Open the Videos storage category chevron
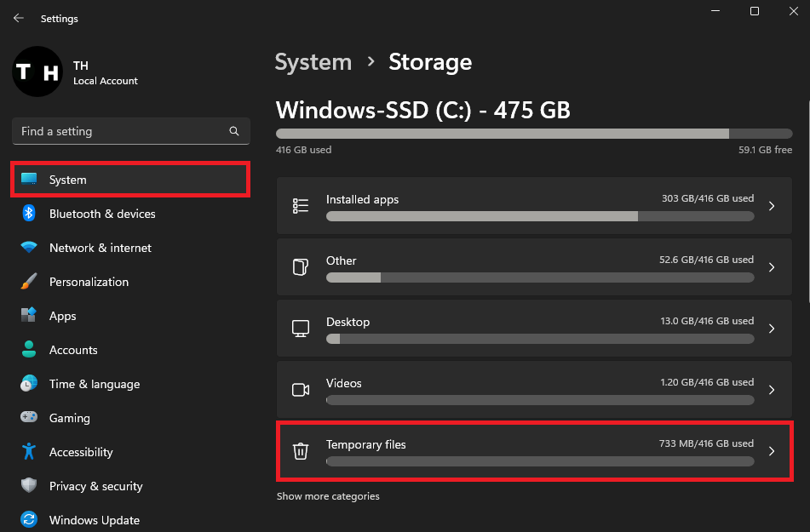Screen dimensions: 810x532 coord(772,390)
